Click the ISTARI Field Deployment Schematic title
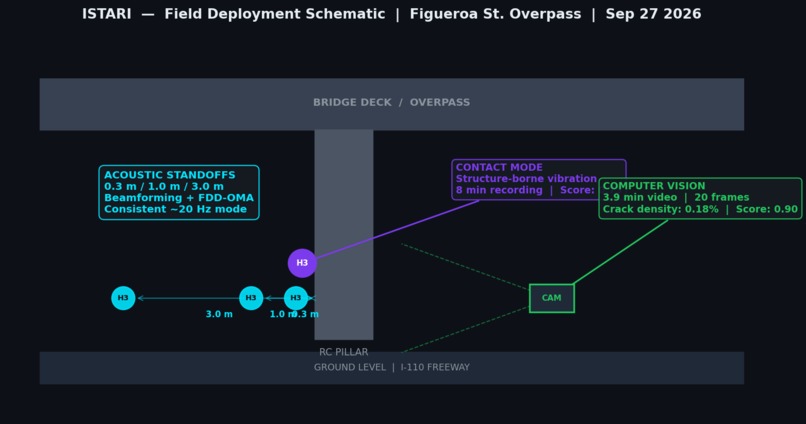This screenshot has width=806, height=424. 392,14
